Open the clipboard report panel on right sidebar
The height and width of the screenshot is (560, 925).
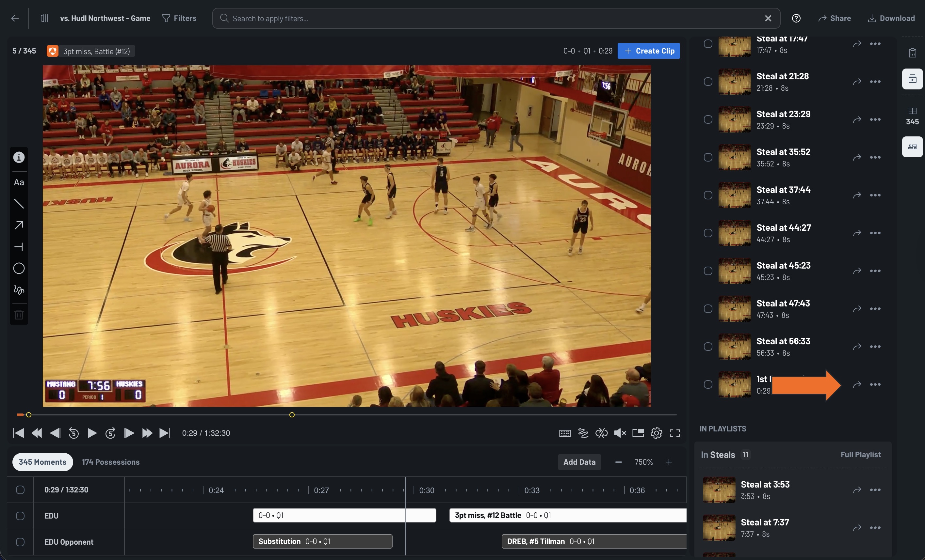[x=912, y=53]
